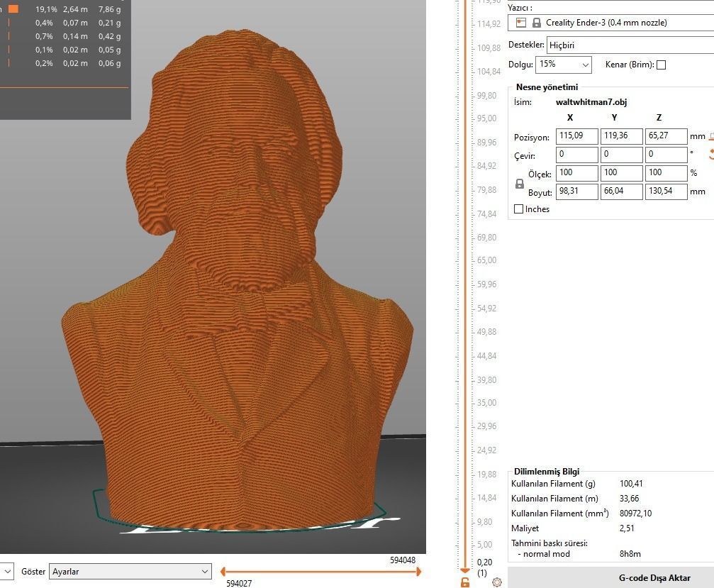Click the layer height tick 65,00
Viewport: 714px width, 588px height.
pyautogui.click(x=487, y=260)
